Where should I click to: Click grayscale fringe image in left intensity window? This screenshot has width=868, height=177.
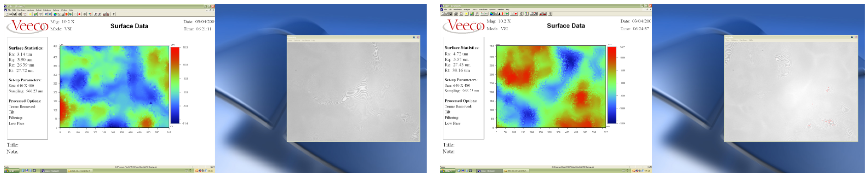coord(353,91)
